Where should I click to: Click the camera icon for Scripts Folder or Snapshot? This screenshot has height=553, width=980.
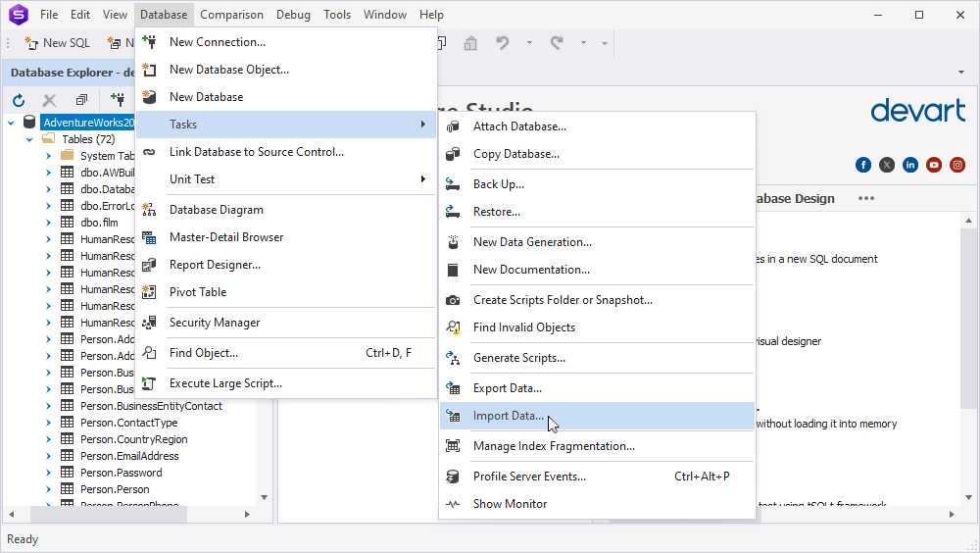453,300
